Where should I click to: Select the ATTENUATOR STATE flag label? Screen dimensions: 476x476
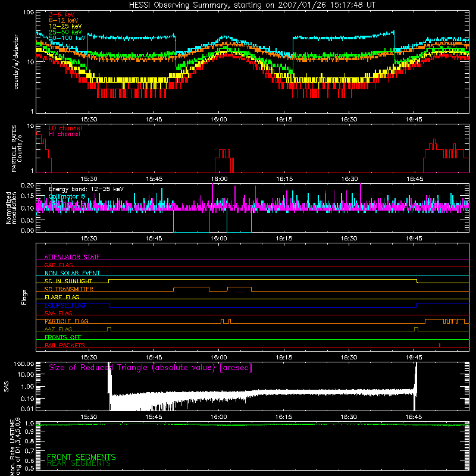click(x=72, y=257)
